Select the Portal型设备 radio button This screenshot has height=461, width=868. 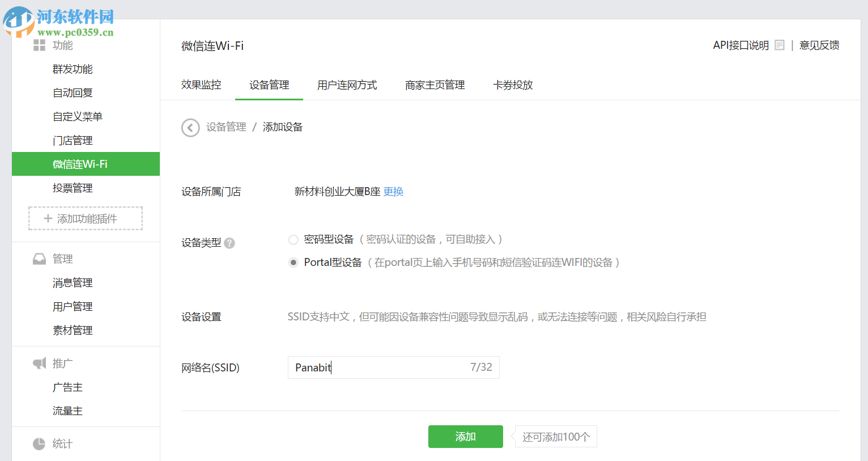tap(293, 262)
